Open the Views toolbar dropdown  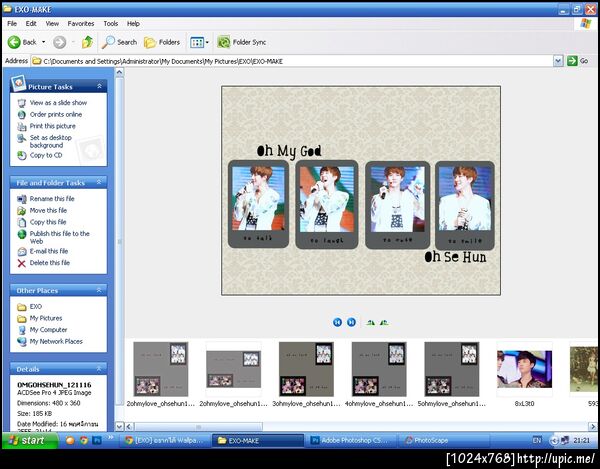tap(199, 42)
